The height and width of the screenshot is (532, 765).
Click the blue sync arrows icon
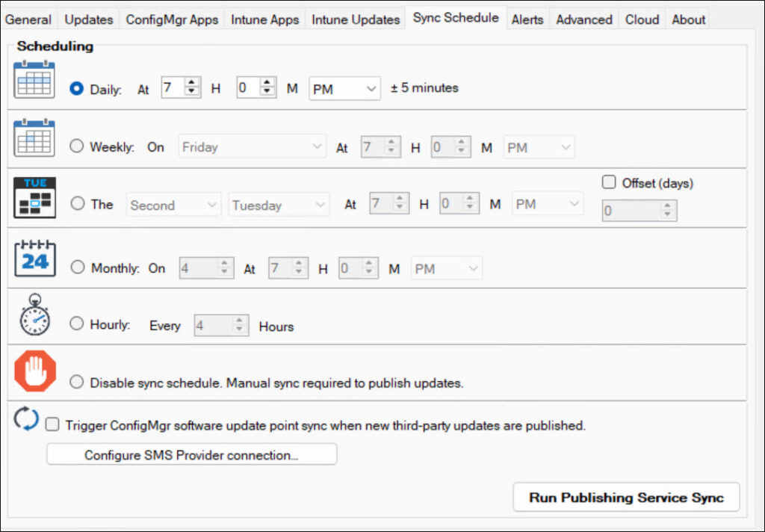coord(26,420)
